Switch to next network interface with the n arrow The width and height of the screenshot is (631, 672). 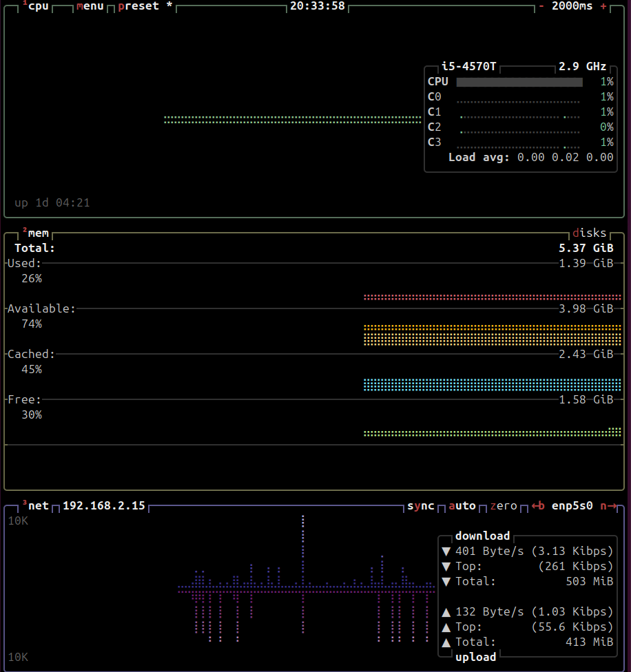608,506
